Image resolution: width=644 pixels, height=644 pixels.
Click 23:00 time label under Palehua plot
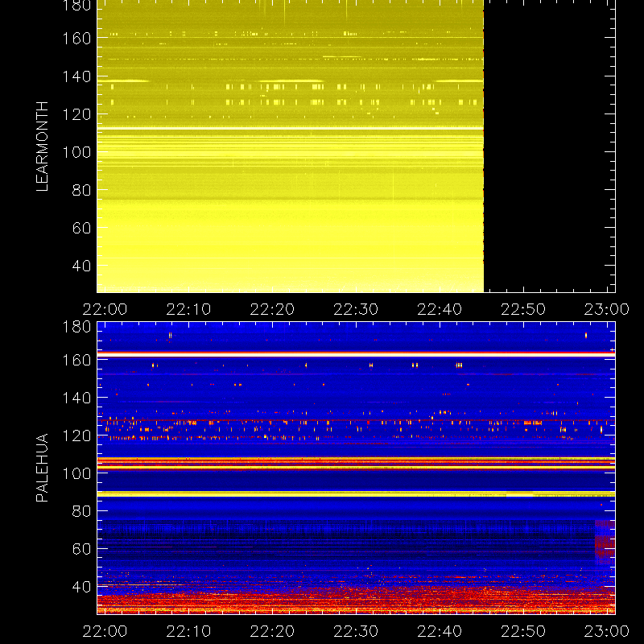(607, 631)
